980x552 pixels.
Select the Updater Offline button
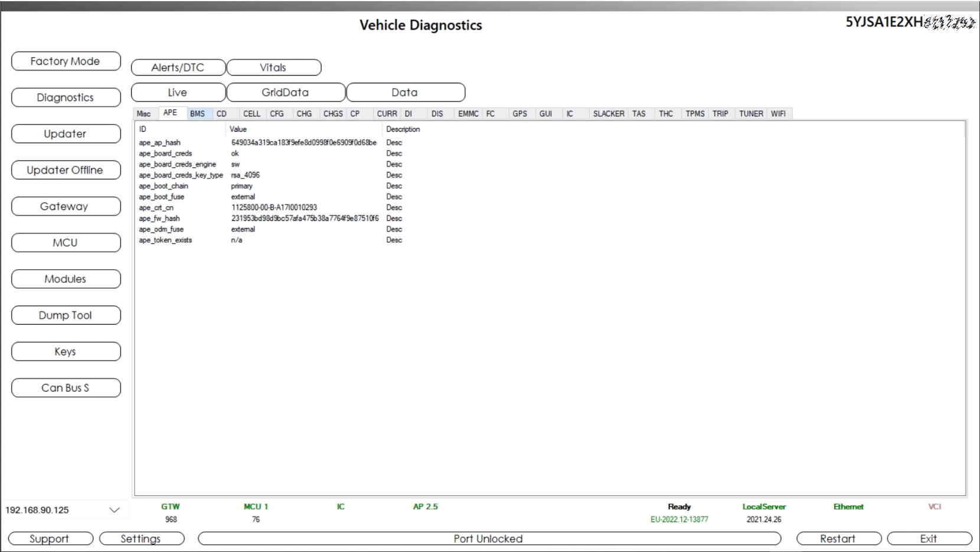(x=66, y=170)
